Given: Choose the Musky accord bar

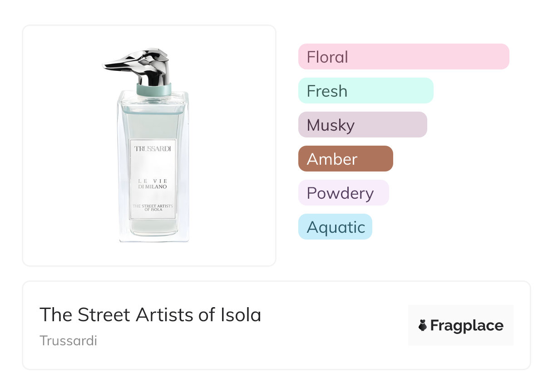Looking at the screenshot, I should click(362, 125).
